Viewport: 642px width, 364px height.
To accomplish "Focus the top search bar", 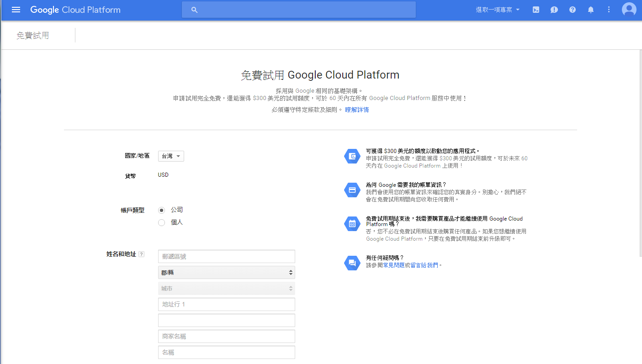I will [299, 10].
